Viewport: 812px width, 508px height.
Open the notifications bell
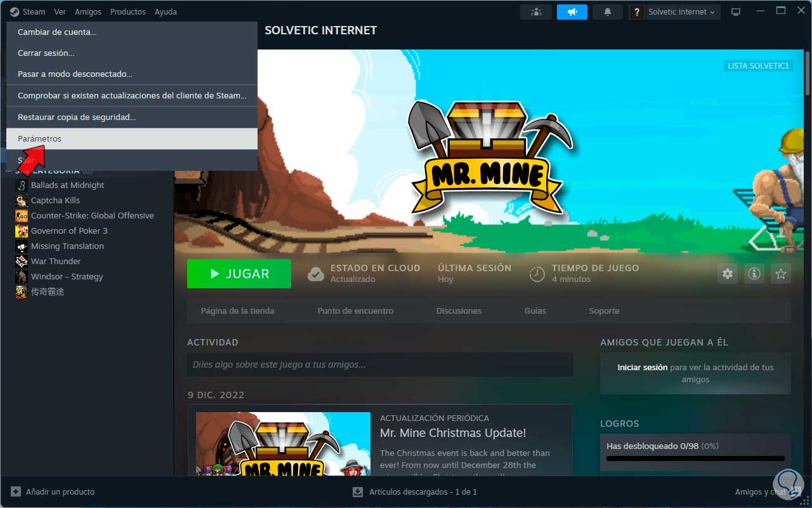pyautogui.click(x=608, y=12)
